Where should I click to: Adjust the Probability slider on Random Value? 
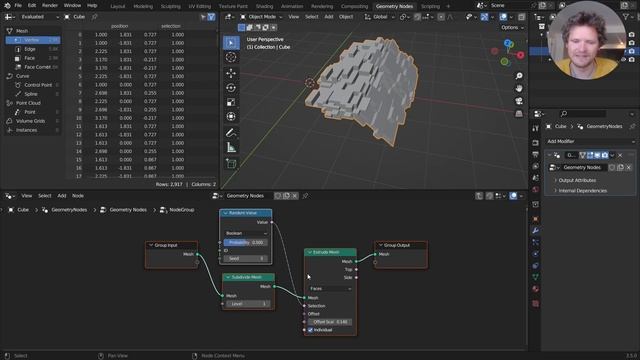point(246,242)
